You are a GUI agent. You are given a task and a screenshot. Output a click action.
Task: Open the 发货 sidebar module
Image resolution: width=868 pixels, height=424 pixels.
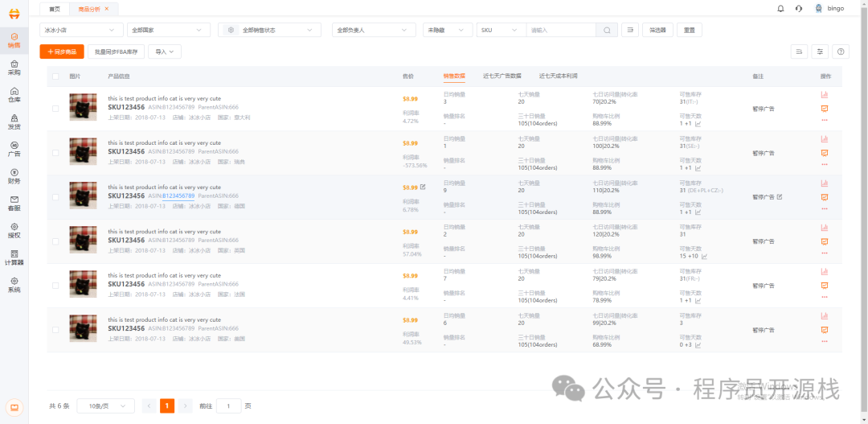coord(14,122)
